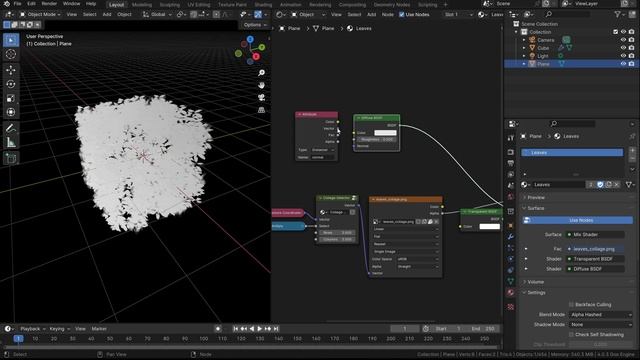Toggle Use Nodes checkbox in node editor header

pos(402,15)
